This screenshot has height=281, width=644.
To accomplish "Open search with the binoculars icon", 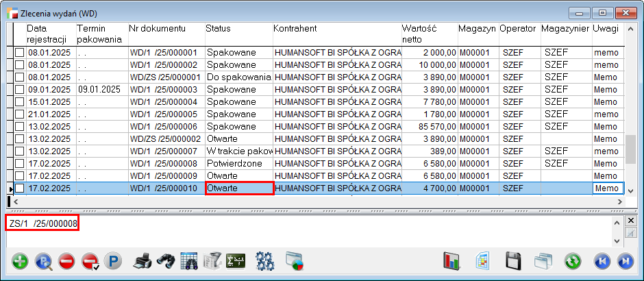I will click(x=165, y=261).
